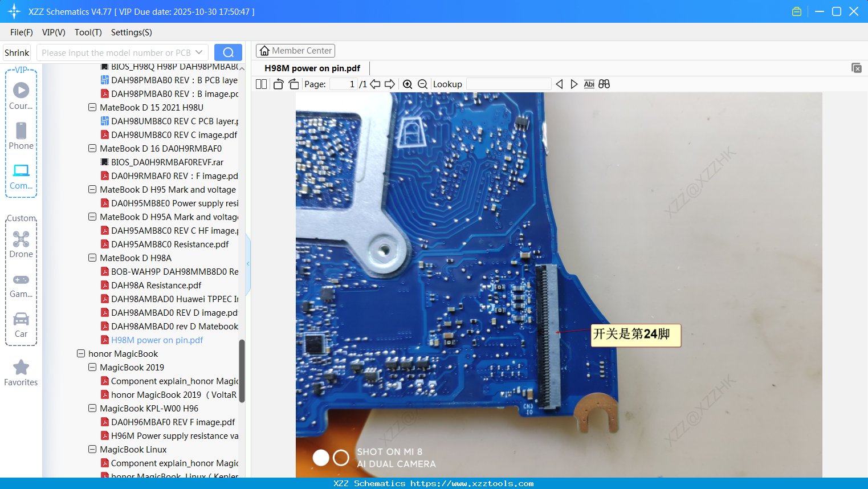Toggle two-page layout view icon
This screenshot has width=868, height=489.
(261, 84)
